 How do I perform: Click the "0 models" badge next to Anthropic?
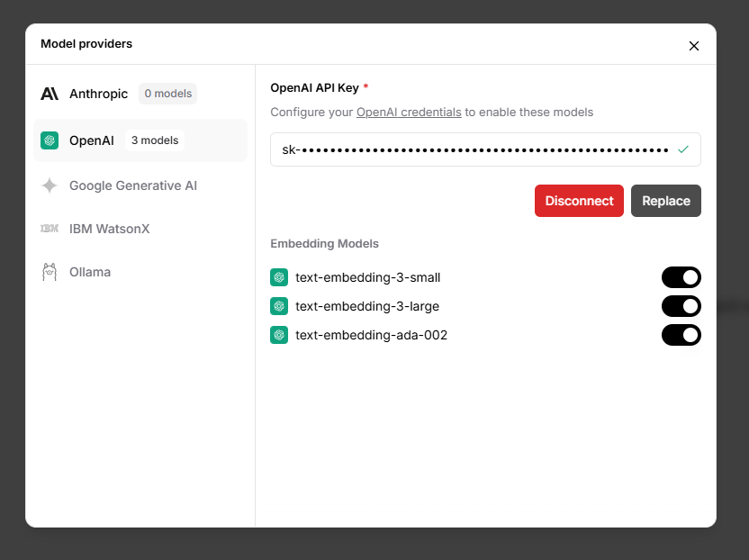coord(168,94)
